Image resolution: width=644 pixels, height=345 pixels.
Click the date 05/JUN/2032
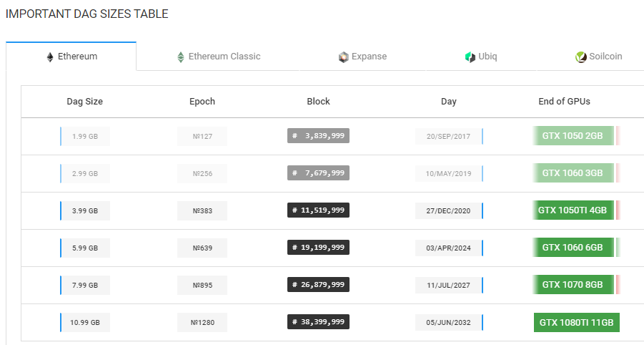pos(449,322)
